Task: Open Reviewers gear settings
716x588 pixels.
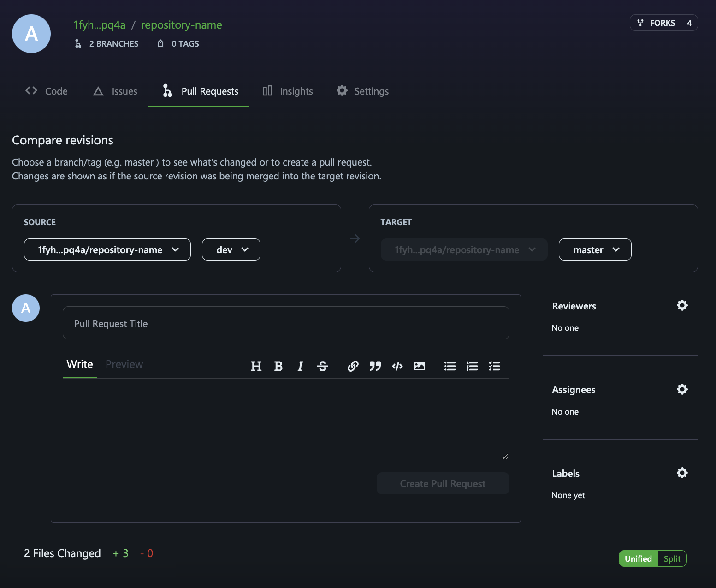Action: click(682, 305)
